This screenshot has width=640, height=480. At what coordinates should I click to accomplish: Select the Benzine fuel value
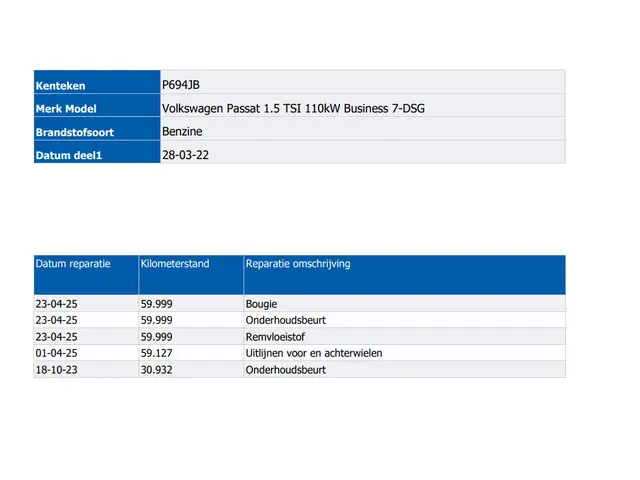click(x=182, y=131)
